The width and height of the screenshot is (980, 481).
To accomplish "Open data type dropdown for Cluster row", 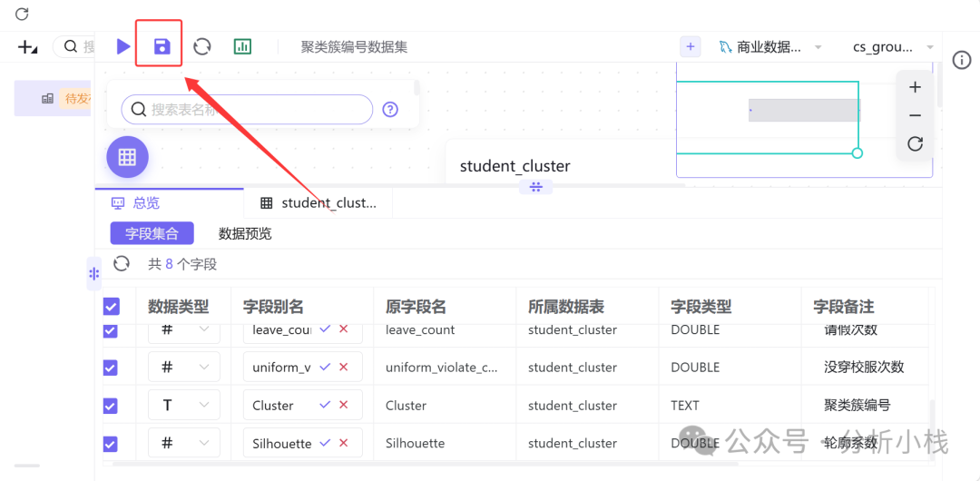I will tap(183, 405).
